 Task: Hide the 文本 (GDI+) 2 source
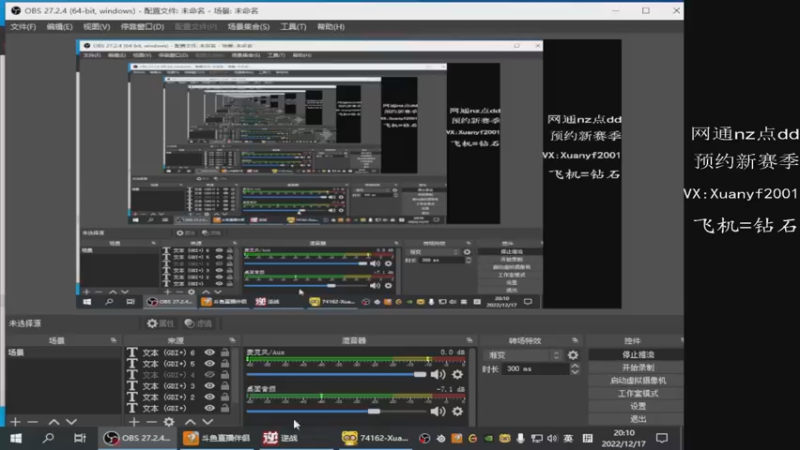coord(210,397)
